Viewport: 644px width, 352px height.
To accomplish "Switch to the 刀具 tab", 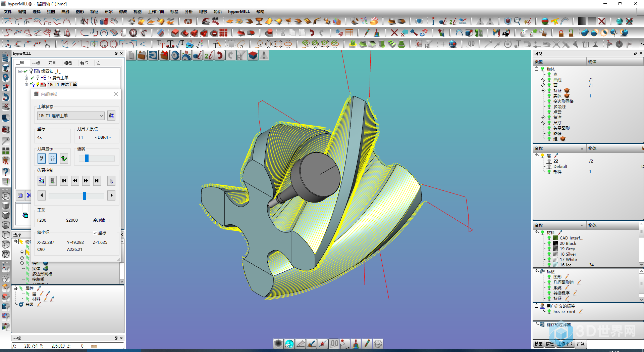I will point(52,63).
